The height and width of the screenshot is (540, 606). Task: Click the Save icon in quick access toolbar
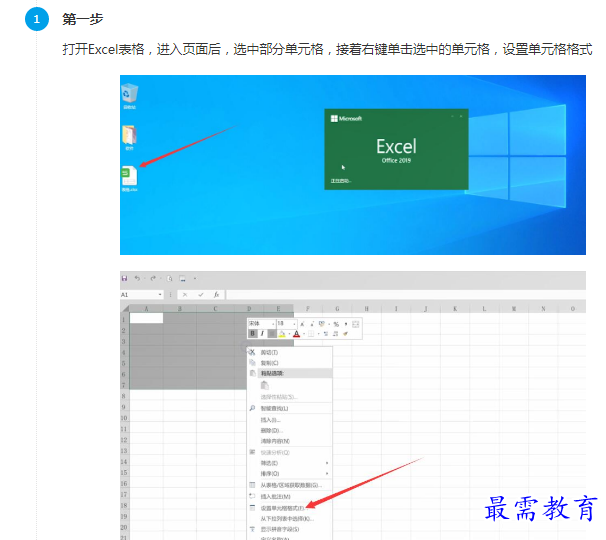point(124,278)
